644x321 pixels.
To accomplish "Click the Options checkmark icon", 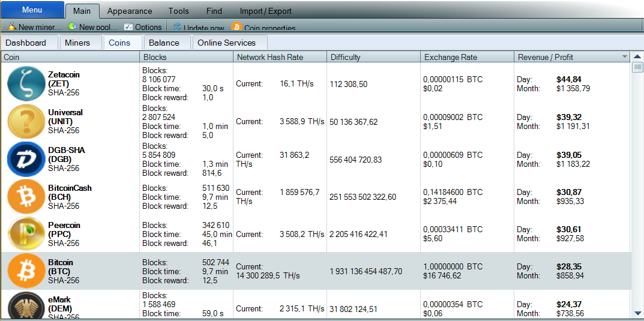I will tap(128, 26).
